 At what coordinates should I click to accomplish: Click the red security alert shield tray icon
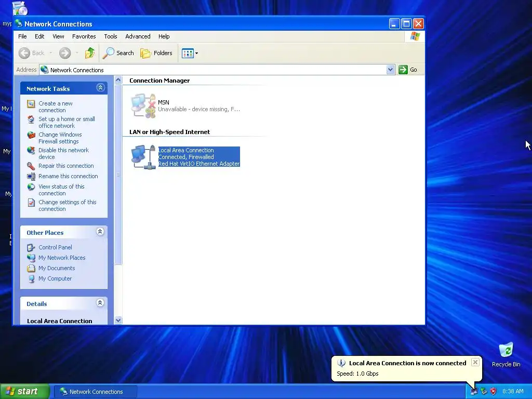coord(494,392)
